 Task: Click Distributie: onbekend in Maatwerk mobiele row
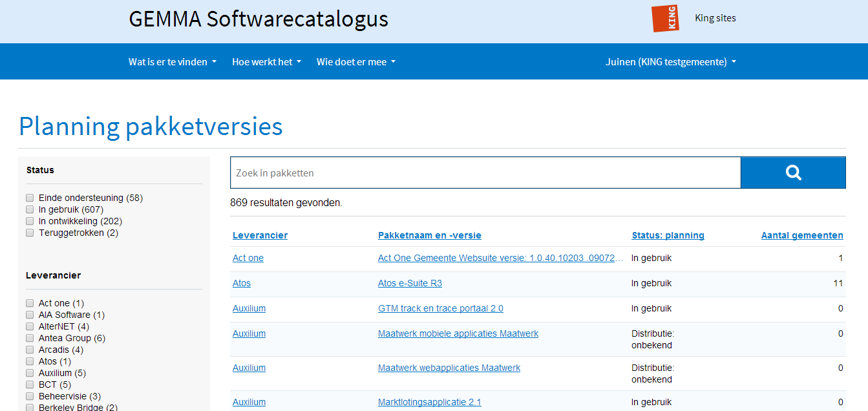pyautogui.click(x=653, y=339)
